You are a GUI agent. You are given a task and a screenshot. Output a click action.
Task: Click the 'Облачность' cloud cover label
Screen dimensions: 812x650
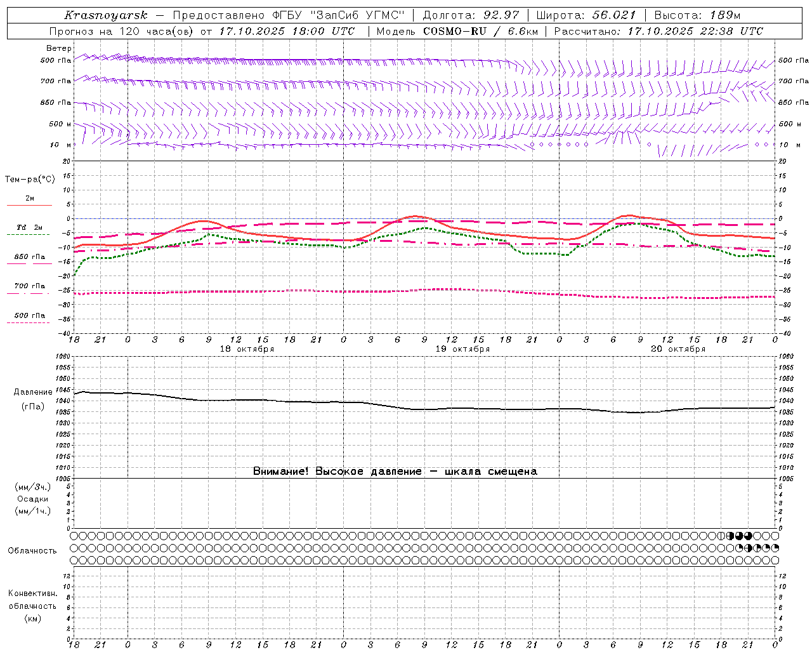[x=32, y=551]
